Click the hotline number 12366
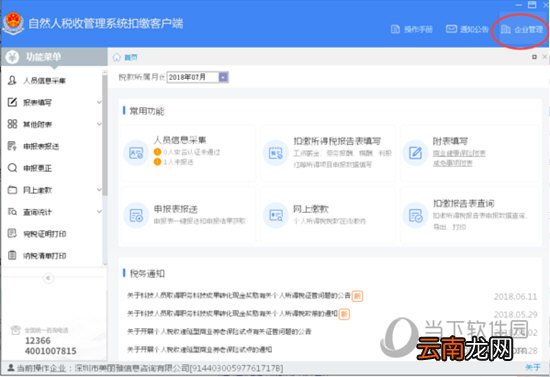The width and height of the screenshot is (550, 377). [x=38, y=341]
